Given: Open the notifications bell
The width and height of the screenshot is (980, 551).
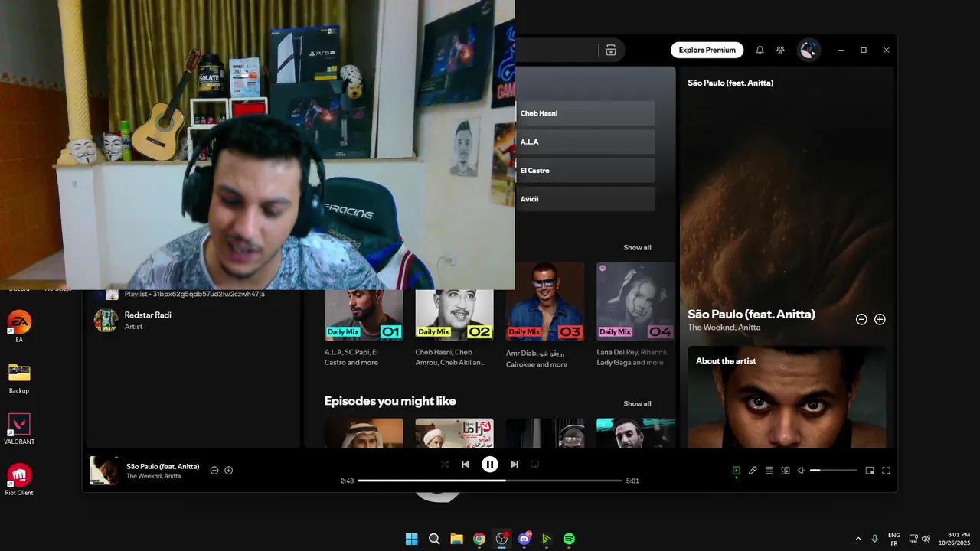Looking at the screenshot, I should click(x=759, y=50).
